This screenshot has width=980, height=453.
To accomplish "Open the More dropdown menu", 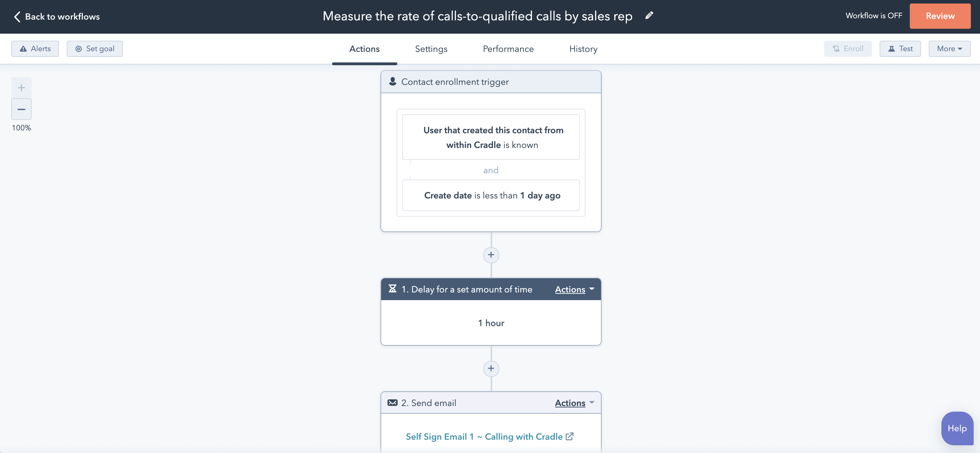I will (x=949, y=49).
